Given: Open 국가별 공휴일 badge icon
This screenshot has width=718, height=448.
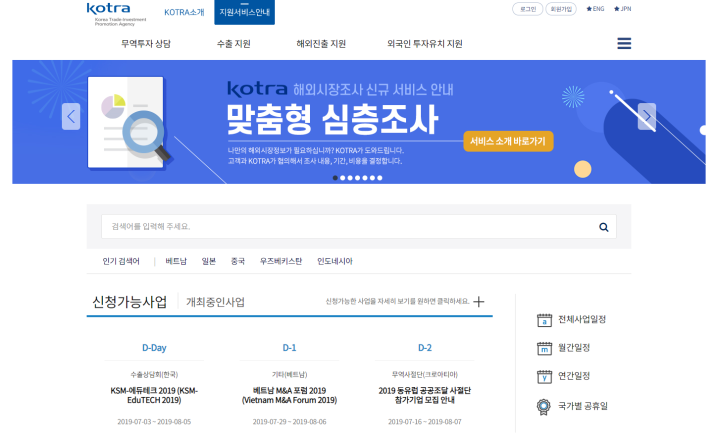Looking at the screenshot, I should tap(544, 407).
